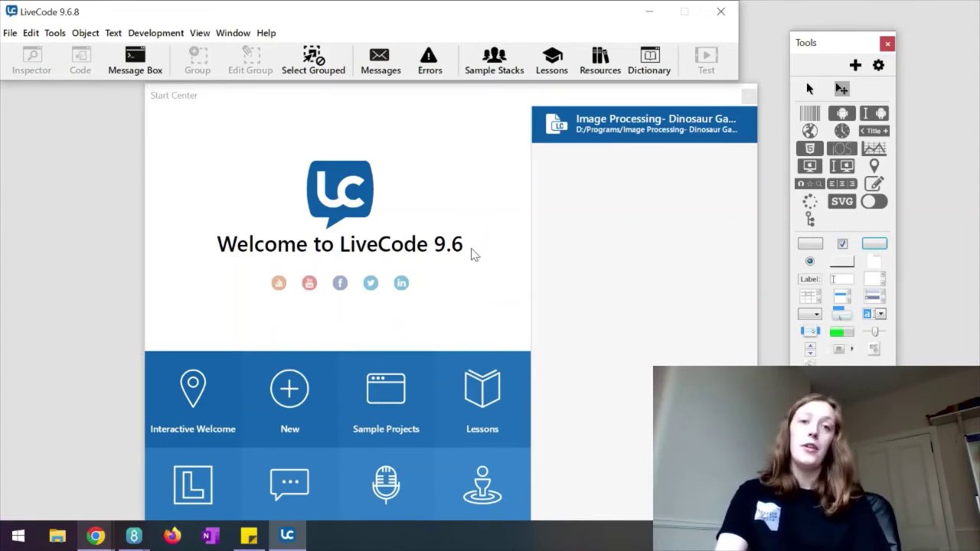The width and height of the screenshot is (980, 551).
Task: Pick the tree view widget
Action: pyautogui.click(x=810, y=220)
